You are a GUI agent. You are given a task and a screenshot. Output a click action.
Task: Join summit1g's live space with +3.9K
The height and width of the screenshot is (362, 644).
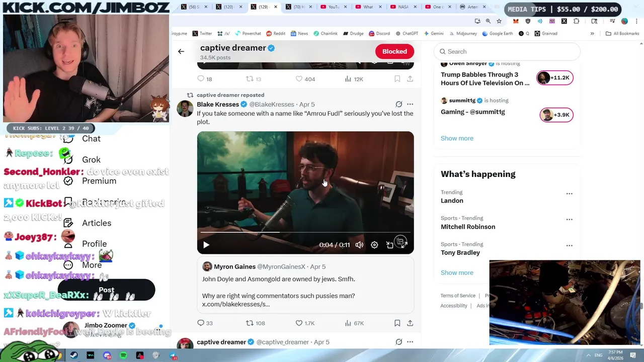(556, 115)
